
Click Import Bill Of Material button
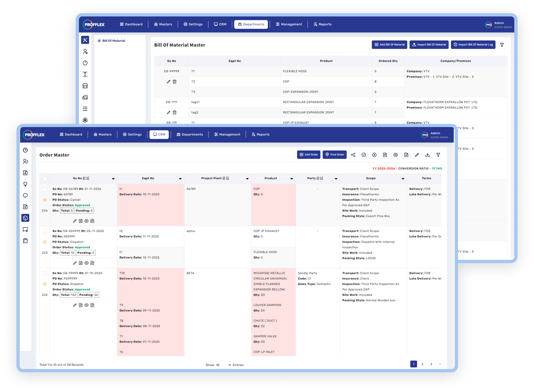429,45
